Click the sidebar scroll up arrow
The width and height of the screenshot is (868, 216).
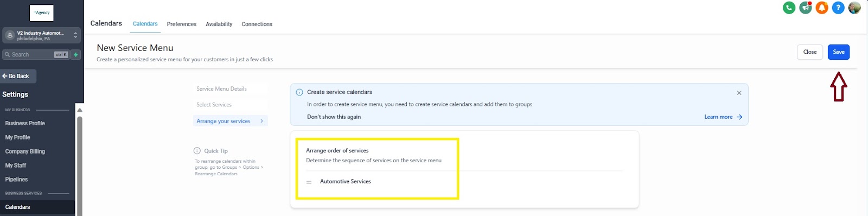coord(80,110)
